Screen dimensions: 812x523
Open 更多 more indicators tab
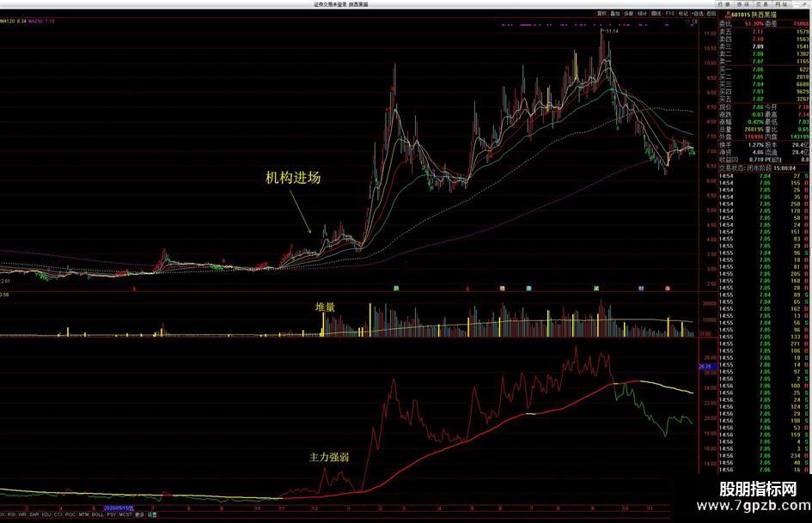pos(139,514)
